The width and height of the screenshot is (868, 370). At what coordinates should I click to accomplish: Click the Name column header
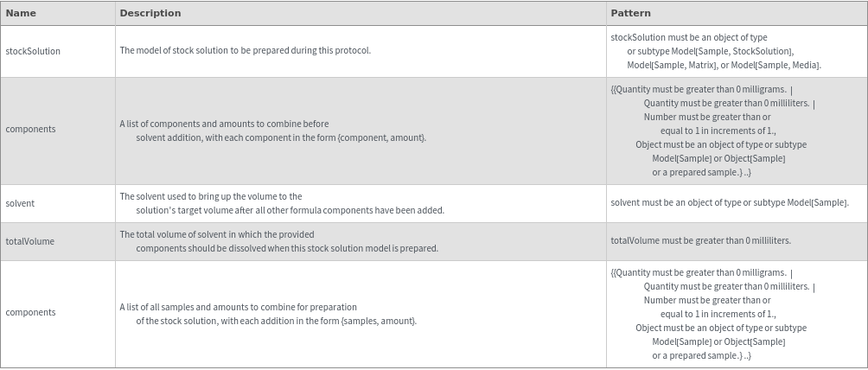pos(19,14)
